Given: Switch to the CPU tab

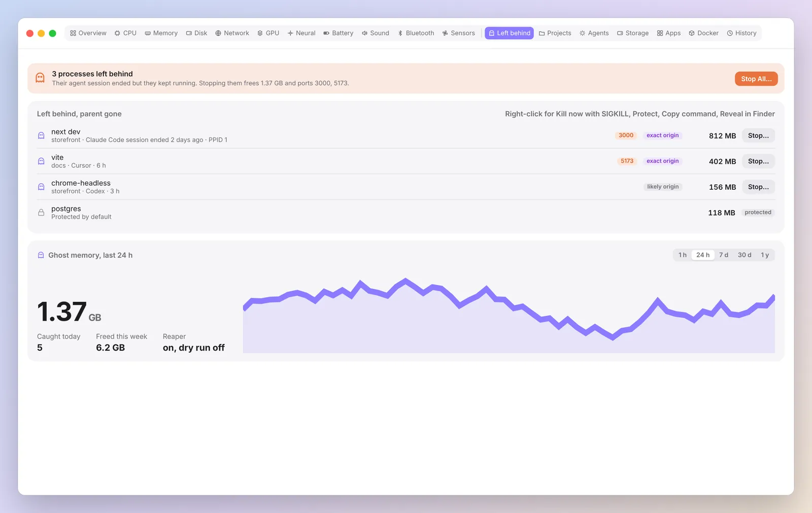Looking at the screenshot, I should pos(125,33).
